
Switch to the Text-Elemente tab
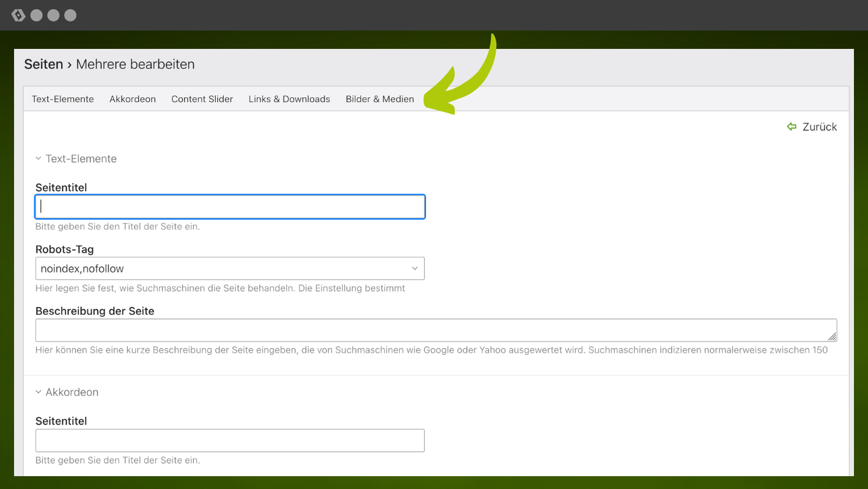click(63, 99)
